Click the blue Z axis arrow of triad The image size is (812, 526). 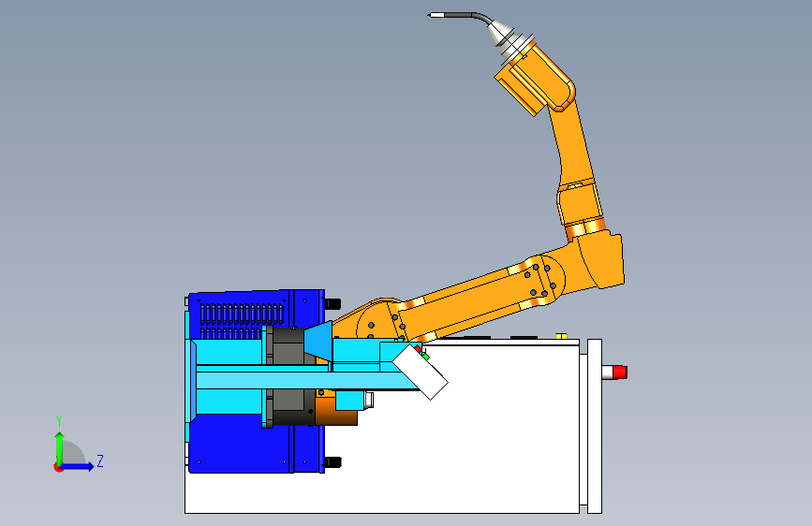click(78, 466)
